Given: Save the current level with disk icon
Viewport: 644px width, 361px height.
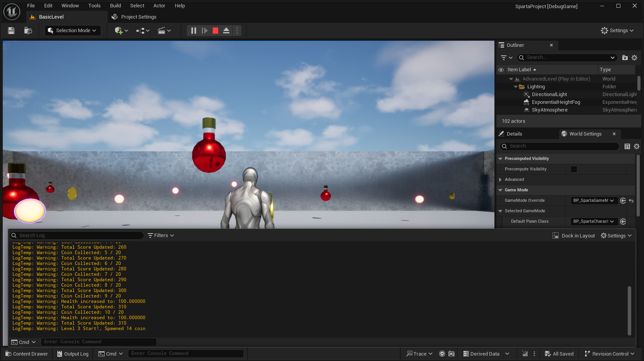Looking at the screenshot, I should pyautogui.click(x=11, y=31).
